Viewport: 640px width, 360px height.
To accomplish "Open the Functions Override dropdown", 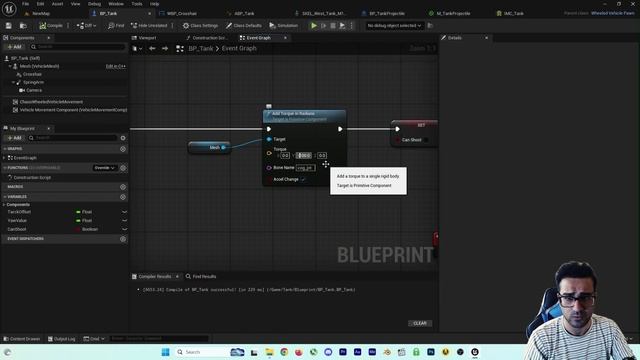I will pyautogui.click(x=104, y=168).
